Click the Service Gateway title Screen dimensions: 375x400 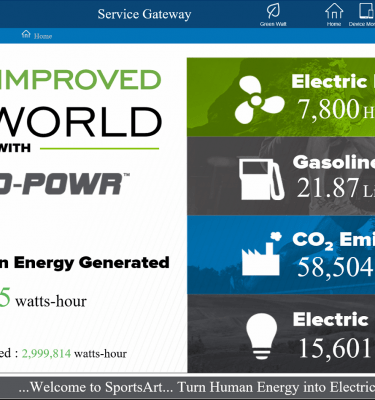pyautogui.click(x=144, y=14)
